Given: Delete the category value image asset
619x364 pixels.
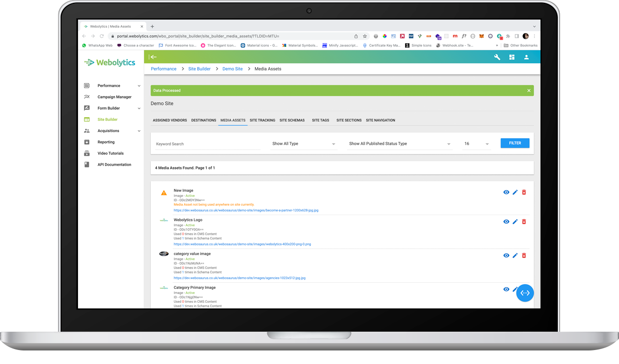Looking at the screenshot, I should coord(524,256).
